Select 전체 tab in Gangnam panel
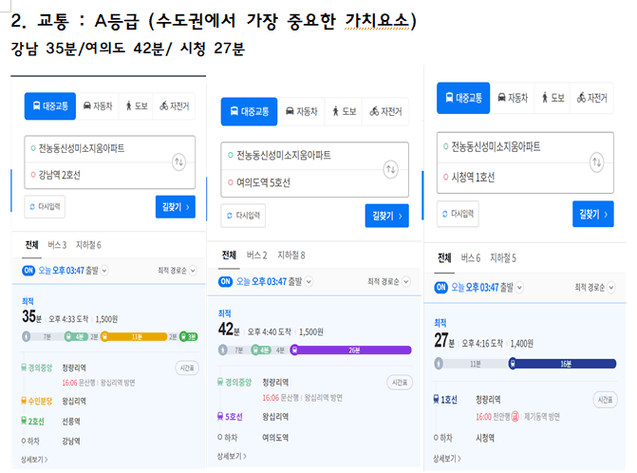The width and height of the screenshot is (637, 473). pos(32,245)
